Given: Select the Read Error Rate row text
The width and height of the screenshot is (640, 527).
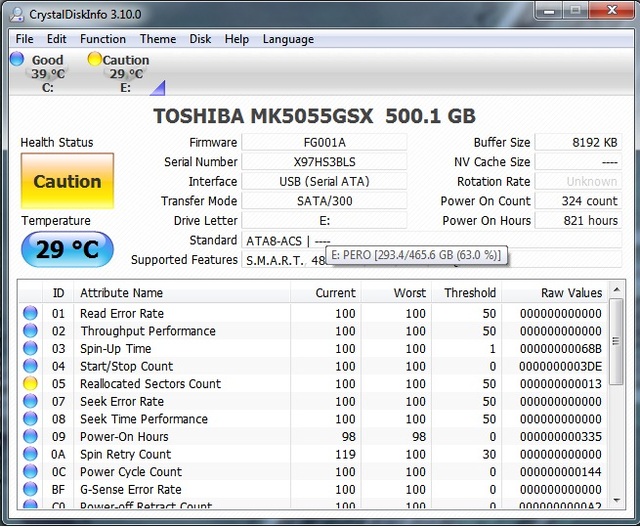Looking at the screenshot, I should [x=122, y=314].
